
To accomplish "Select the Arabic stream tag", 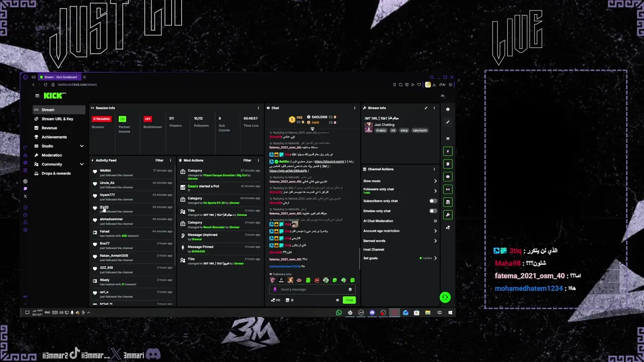I will coord(381,130).
